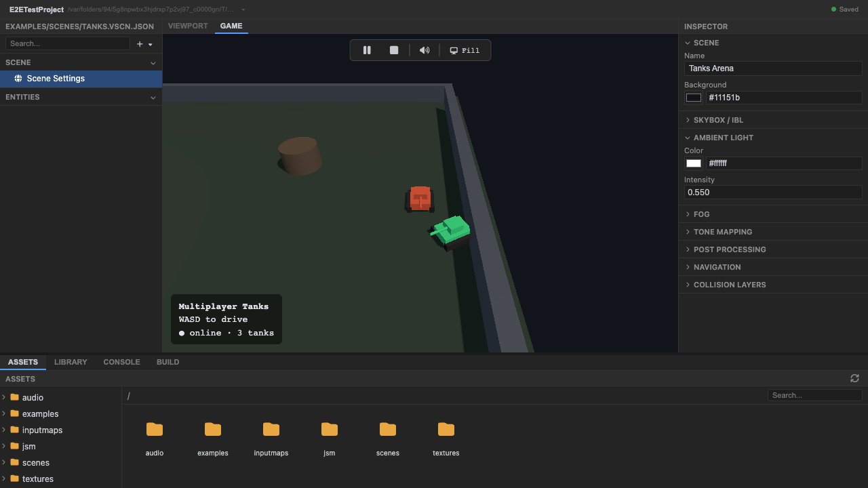Select the Scene Settings row
Screen dimensions: 868x488
(x=81, y=79)
